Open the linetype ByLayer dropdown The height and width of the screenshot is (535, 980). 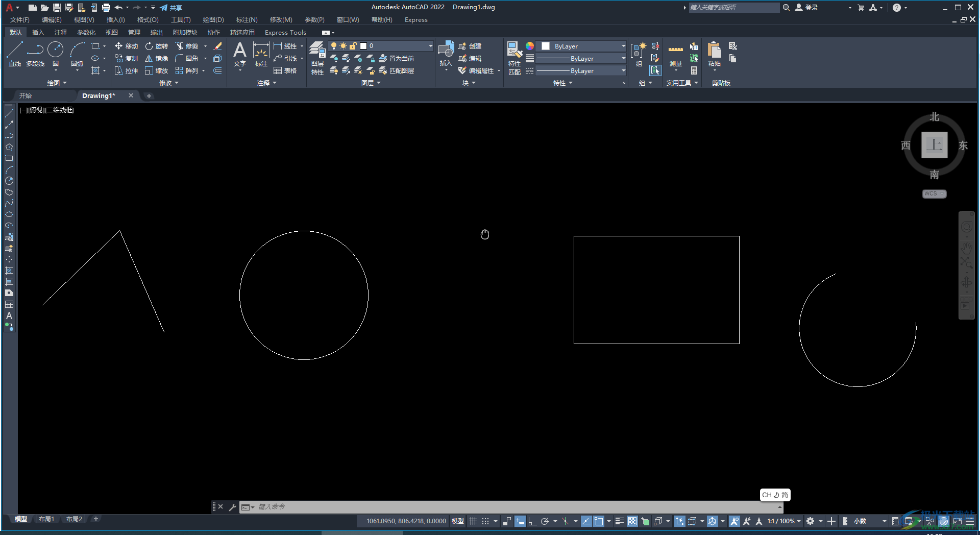581,71
